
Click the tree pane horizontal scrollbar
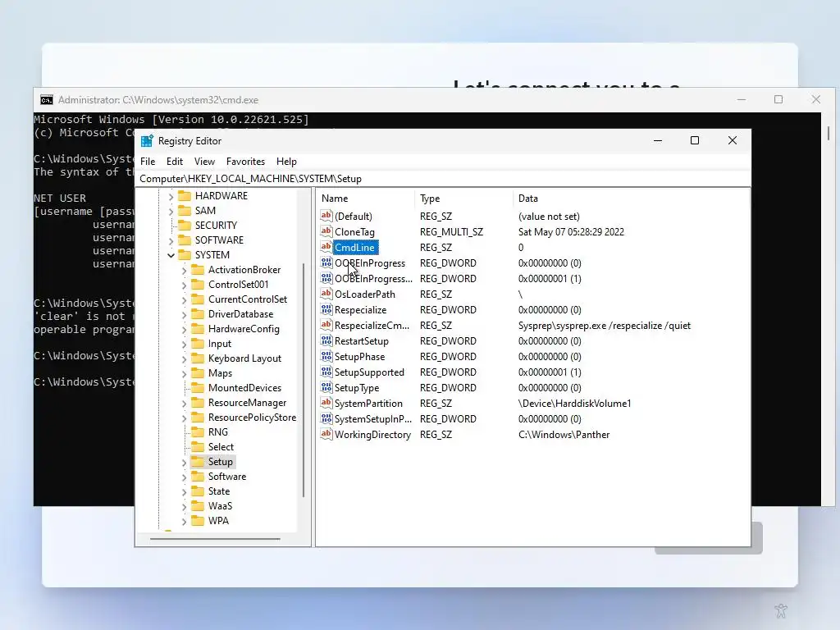(x=215, y=539)
